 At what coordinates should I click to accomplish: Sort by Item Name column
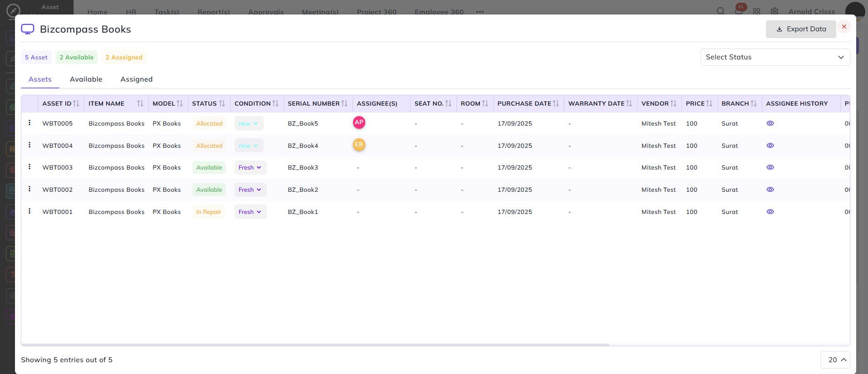point(140,103)
